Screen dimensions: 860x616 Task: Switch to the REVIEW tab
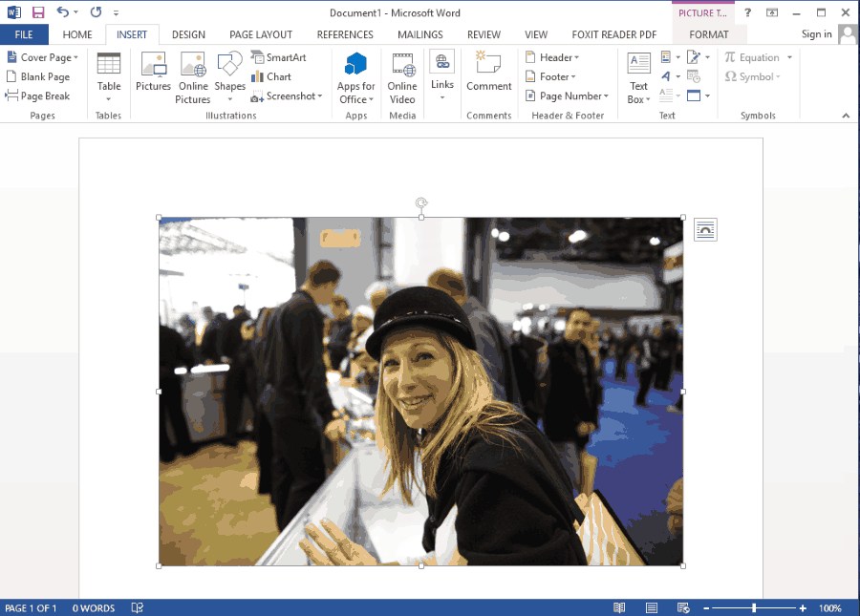[x=484, y=34]
